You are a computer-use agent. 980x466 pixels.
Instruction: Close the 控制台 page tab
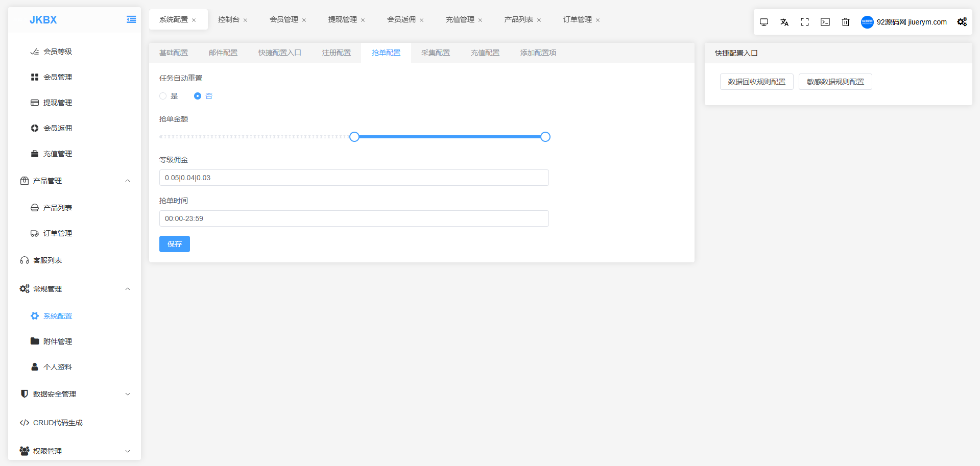246,20
